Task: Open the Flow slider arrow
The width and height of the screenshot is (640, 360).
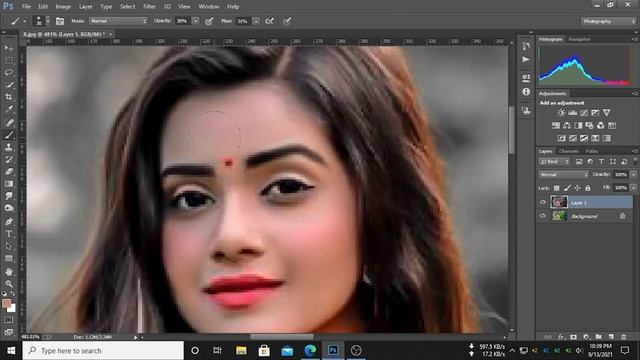Action: tap(256, 21)
